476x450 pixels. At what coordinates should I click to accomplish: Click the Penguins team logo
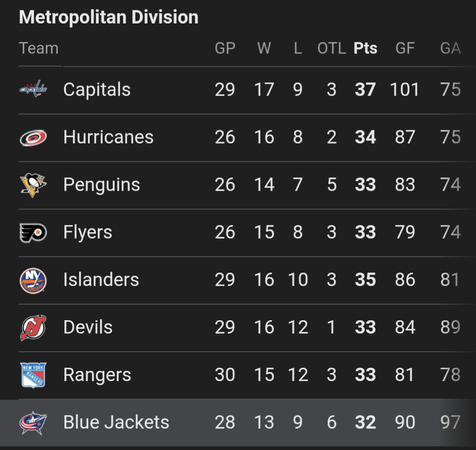(33, 184)
